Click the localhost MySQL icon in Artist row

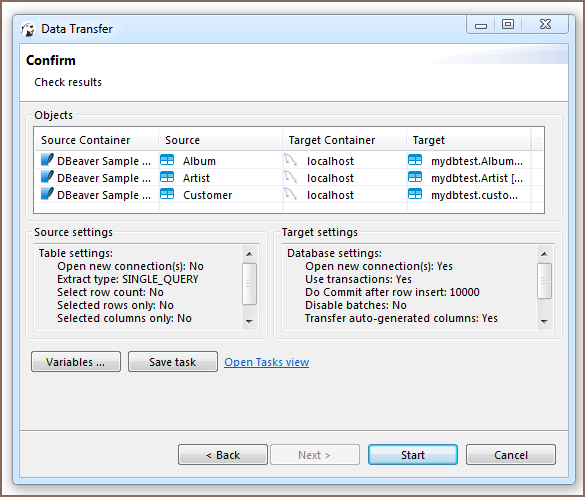[x=290, y=177]
